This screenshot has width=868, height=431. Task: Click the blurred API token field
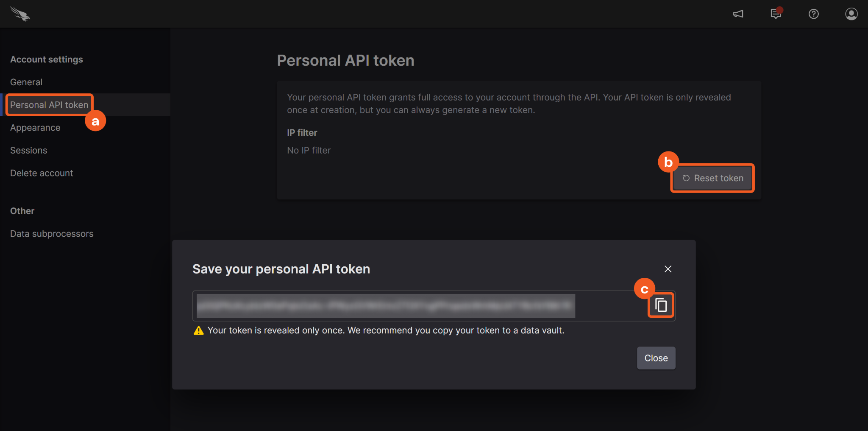tap(386, 306)
